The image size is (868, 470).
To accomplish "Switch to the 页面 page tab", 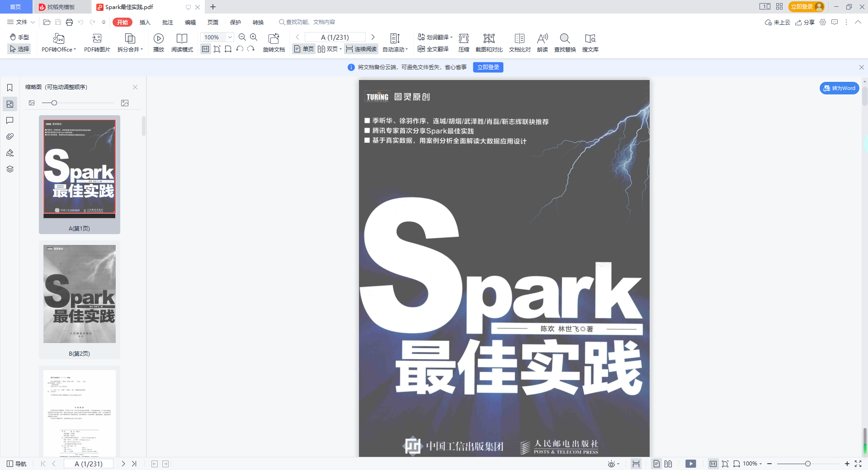I will pyautogui.click(x=212, y=22).
